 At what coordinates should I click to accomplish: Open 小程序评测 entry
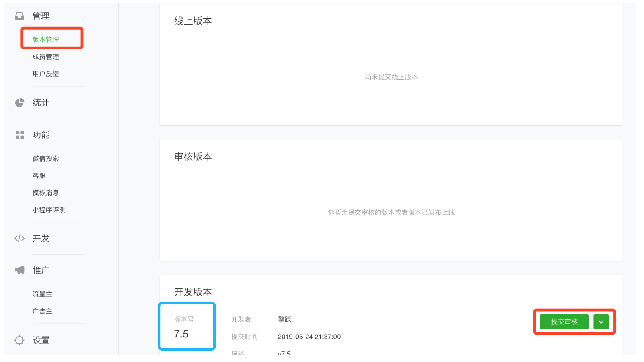(x=49, y=210)
